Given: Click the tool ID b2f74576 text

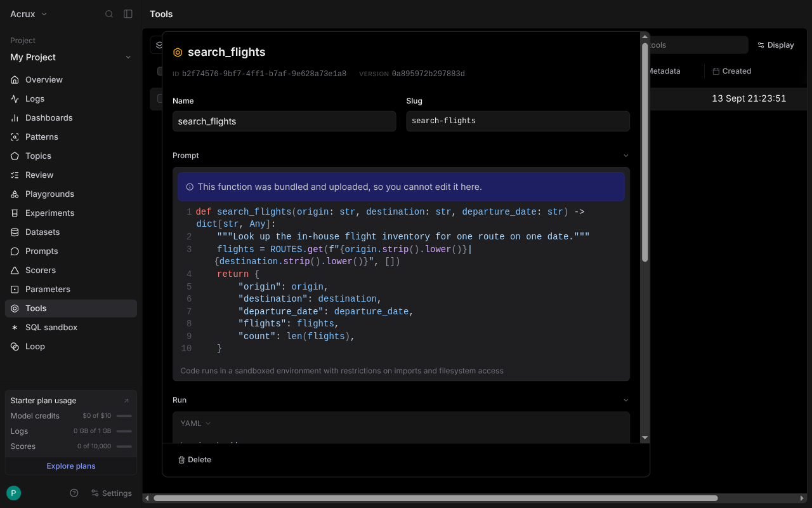Looking at the screenshot, I should [264, 74].
